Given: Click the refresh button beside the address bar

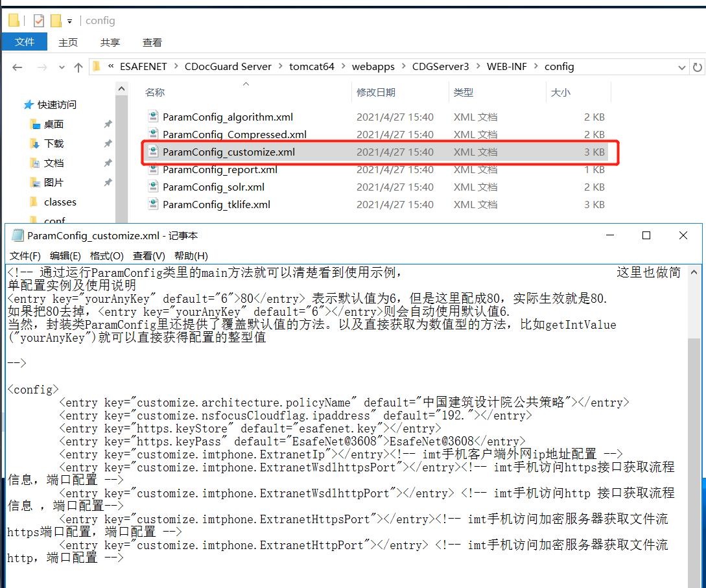Looking at the screenshot, I should (x=698, y=67).
